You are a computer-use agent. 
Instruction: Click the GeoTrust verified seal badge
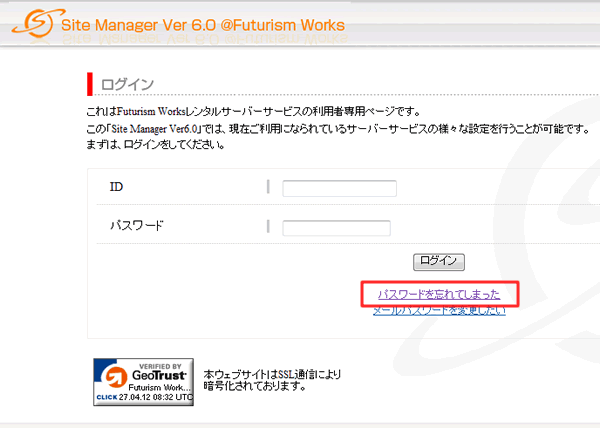coord(143,380)
